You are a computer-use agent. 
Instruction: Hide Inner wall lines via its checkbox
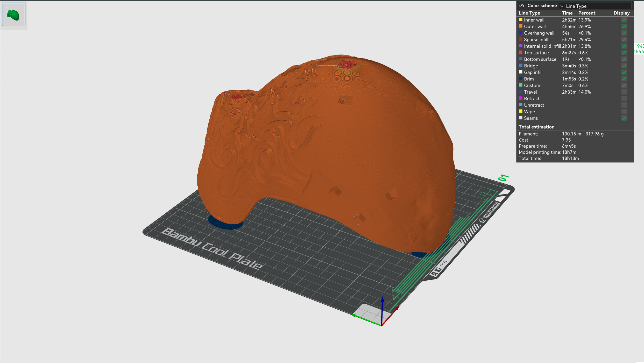(624, 20)
